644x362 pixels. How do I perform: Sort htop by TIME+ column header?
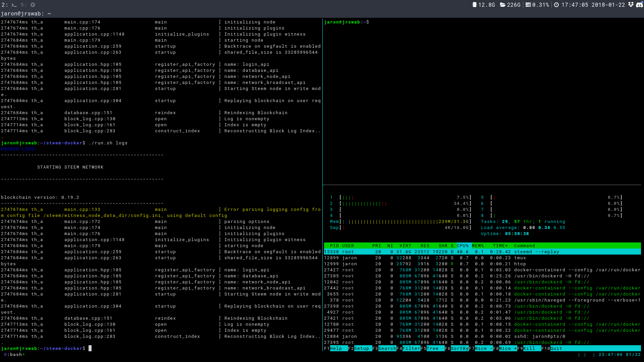coord(500,246)
